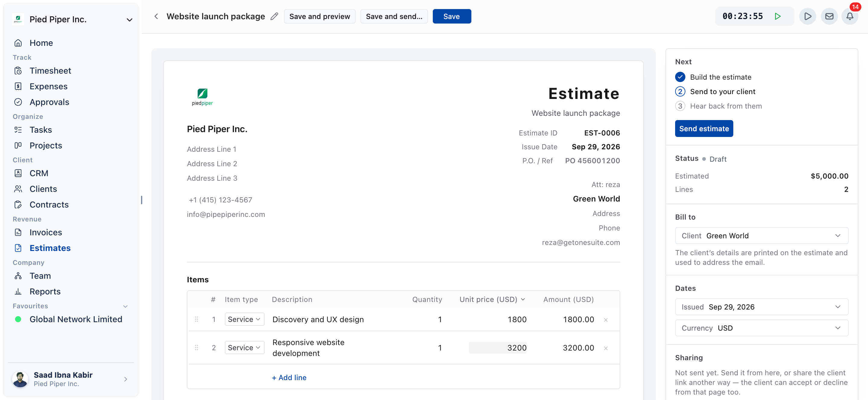Edit the P.O. / Ref value PO 456001200
The width and height of the screenshot is (868, 400).
coord(592,160)
